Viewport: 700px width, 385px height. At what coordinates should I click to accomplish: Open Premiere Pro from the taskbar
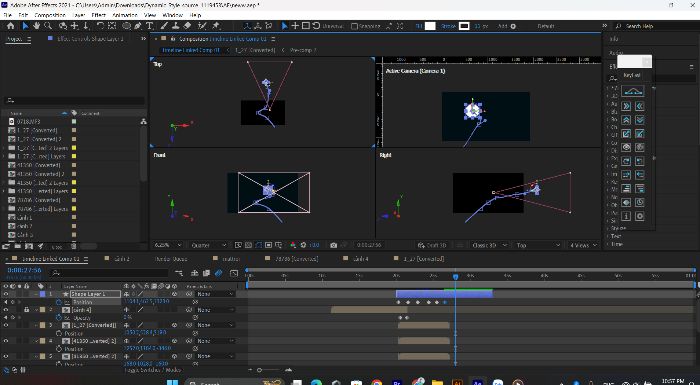(x=396, y=382)
